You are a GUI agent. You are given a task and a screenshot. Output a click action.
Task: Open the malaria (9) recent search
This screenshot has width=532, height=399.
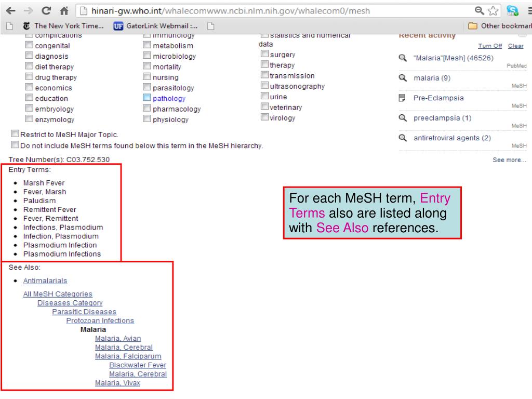432,78
